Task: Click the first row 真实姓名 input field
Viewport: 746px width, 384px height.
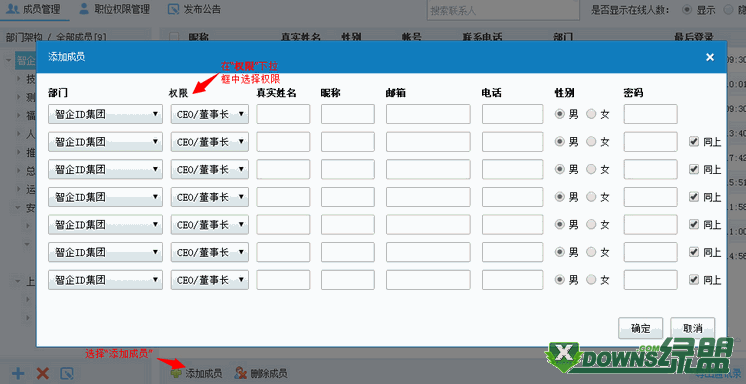Action: [x=283, y=114]
